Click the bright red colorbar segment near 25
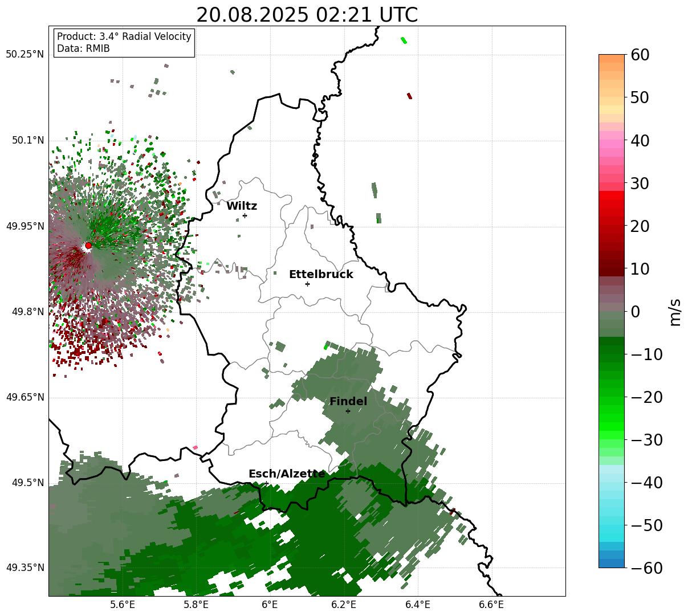Image resolution: width=688 pixels, height=616 pixels. 612,204
